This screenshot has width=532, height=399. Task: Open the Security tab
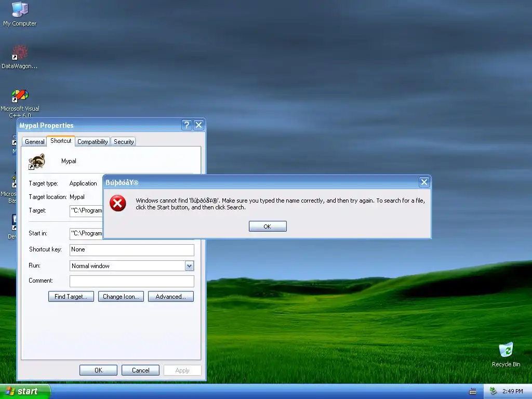(124, 141)
